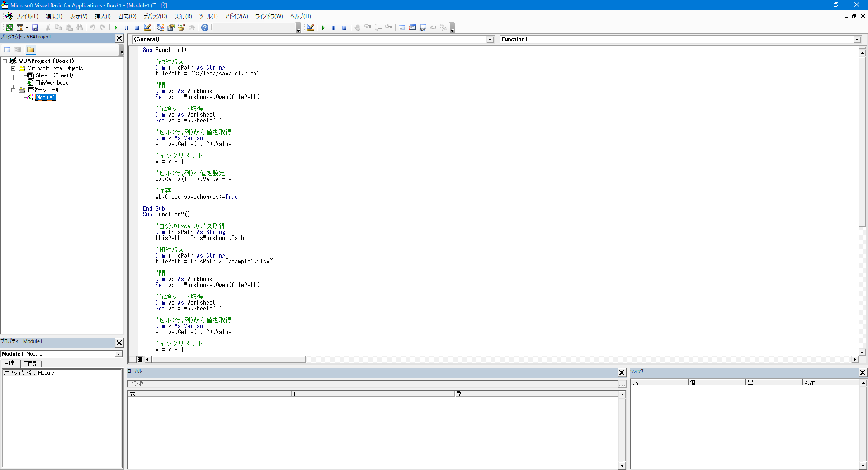The image size is (868, 470).
Task: Click the Step Into debug icon
Action: click(368, 28)
